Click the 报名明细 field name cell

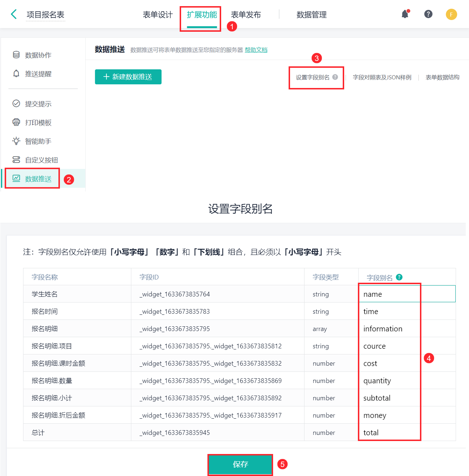pyautogui.click(x=77, y=329)
